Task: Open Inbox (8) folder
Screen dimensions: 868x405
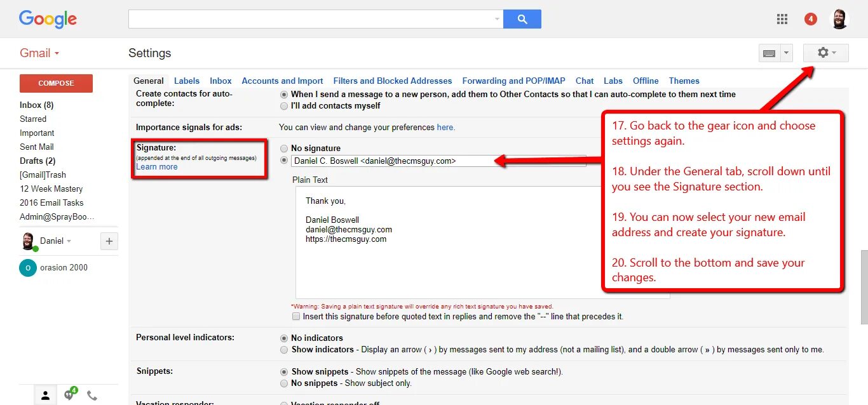Action: pos(37,105)
